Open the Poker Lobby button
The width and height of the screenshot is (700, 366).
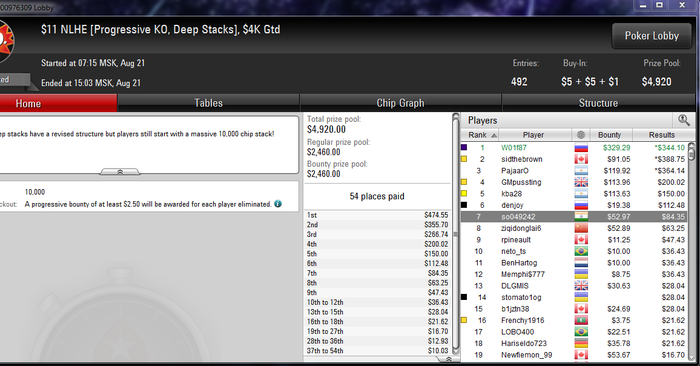point(652,36)
